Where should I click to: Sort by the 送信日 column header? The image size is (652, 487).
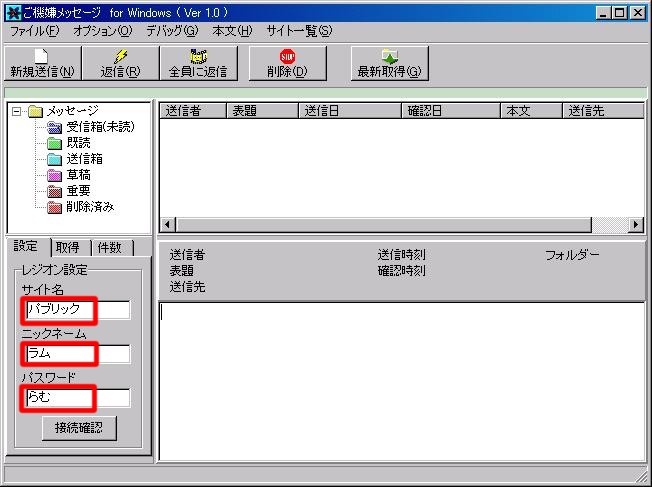(350, 111)
